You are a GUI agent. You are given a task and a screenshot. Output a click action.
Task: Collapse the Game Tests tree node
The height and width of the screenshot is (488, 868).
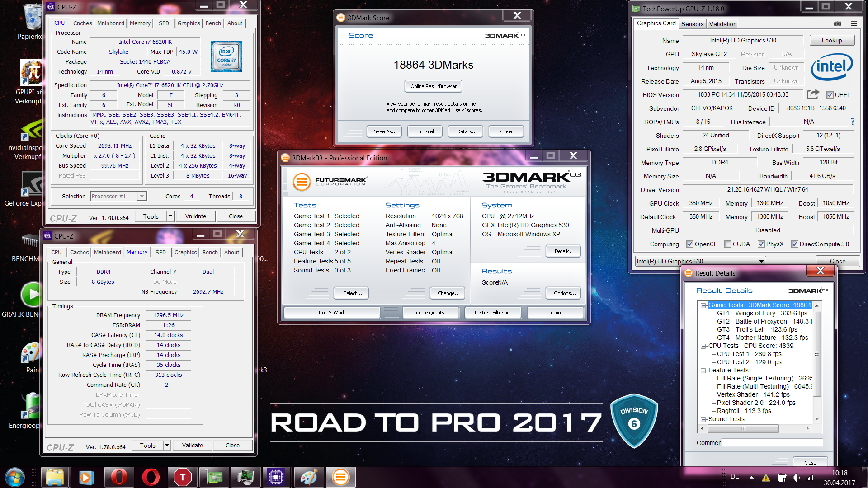click(x=703, y=305)
